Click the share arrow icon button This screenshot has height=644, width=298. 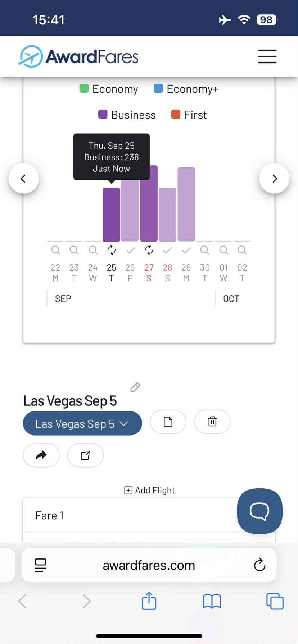tap(41, 455)
